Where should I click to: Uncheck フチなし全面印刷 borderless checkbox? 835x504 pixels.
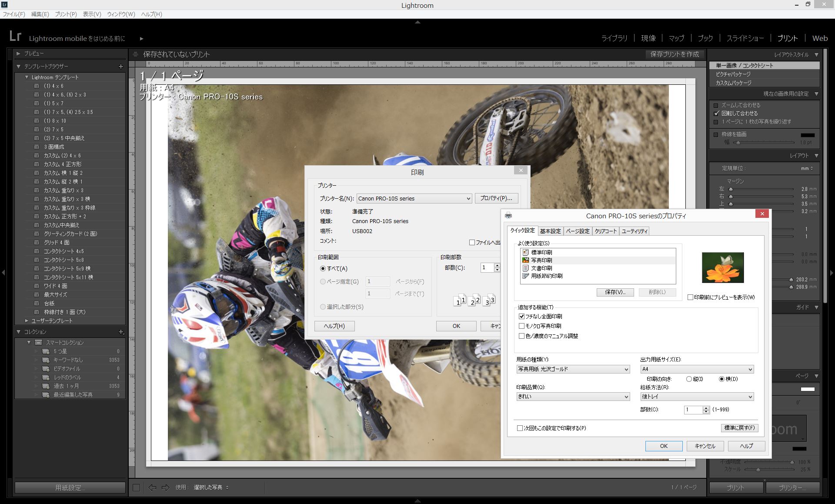point(521,316)
